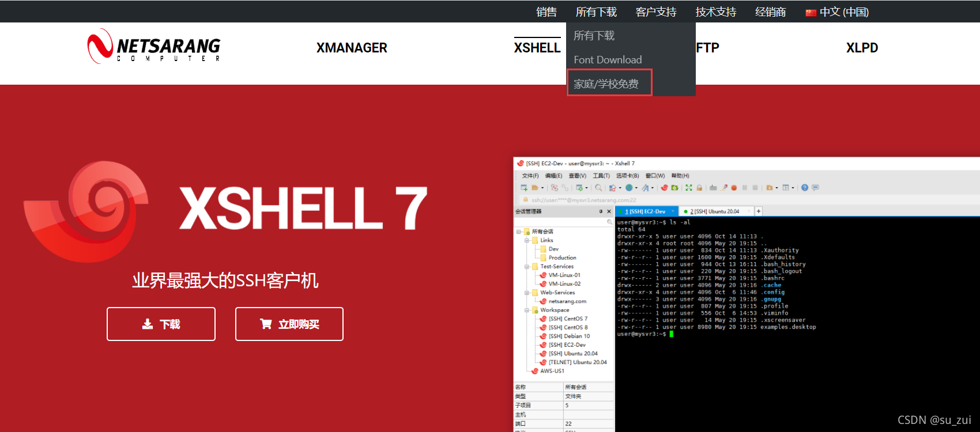Toggle the Session Manager pin icon

coord(601,211)
